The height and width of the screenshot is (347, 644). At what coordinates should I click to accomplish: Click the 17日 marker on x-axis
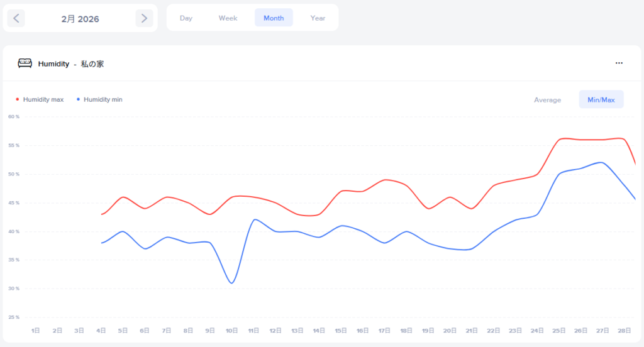tap(384, 330)
